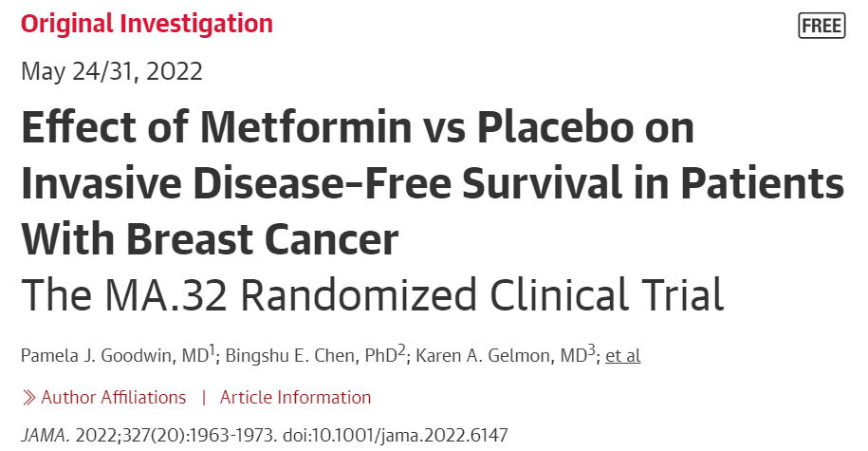Click the double-chevron icon beside Author Affiliations

click(x=28, y=398)
